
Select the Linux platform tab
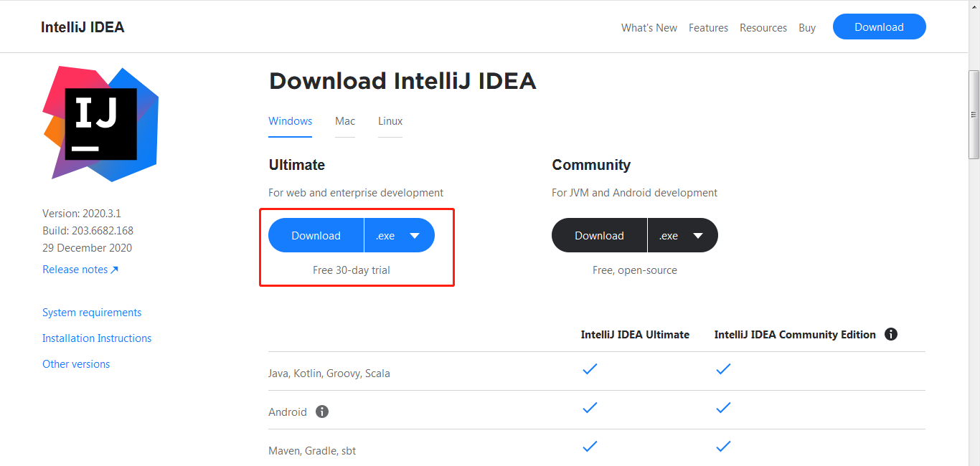pyautogui.click(x=390, y=121)
